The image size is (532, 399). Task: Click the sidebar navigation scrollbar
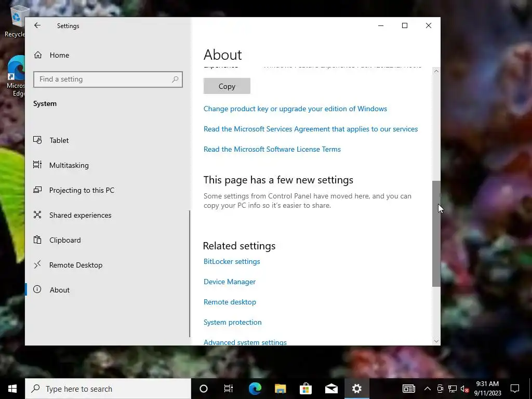pyautogui.click(x=190, y=274)
